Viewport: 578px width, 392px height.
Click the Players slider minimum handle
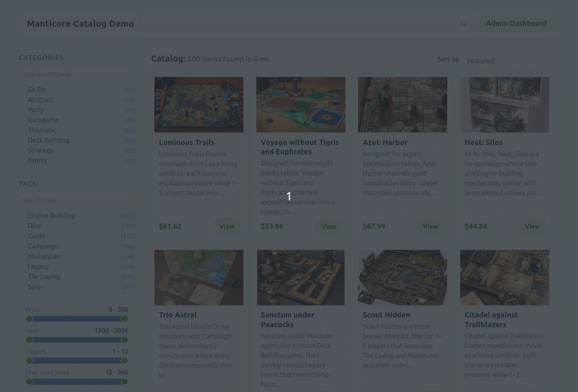(x=29, y=360)
